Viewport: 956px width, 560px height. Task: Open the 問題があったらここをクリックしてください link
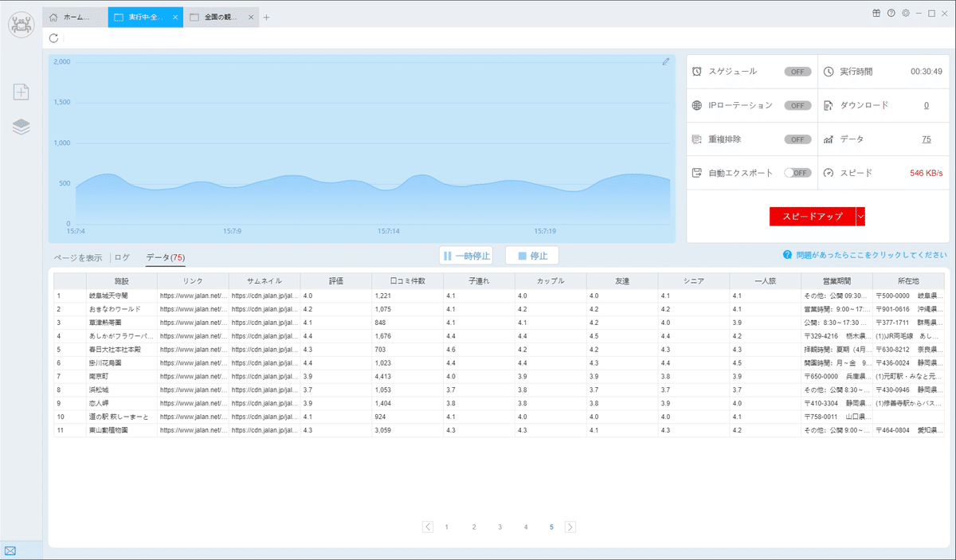(872, 256)
